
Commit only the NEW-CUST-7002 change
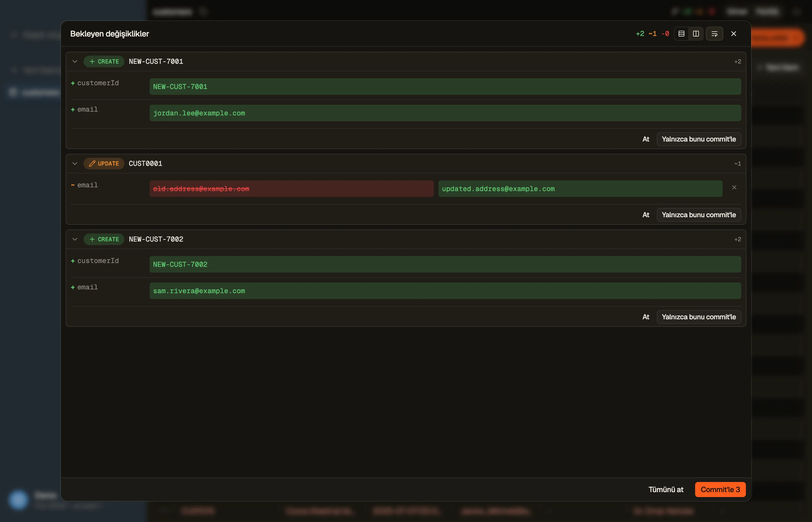(699, 317)
